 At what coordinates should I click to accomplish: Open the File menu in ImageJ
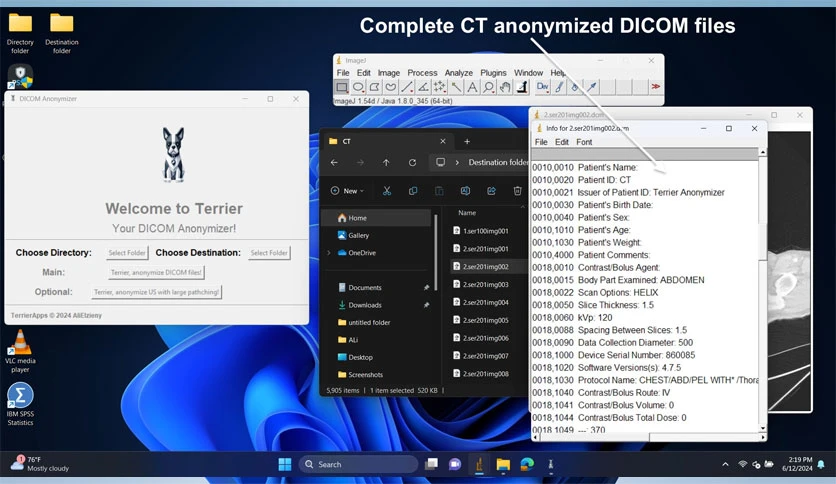343,72
